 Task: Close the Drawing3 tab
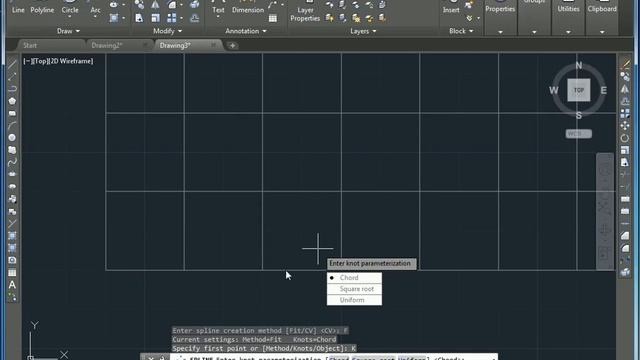(x=213, y=45)
